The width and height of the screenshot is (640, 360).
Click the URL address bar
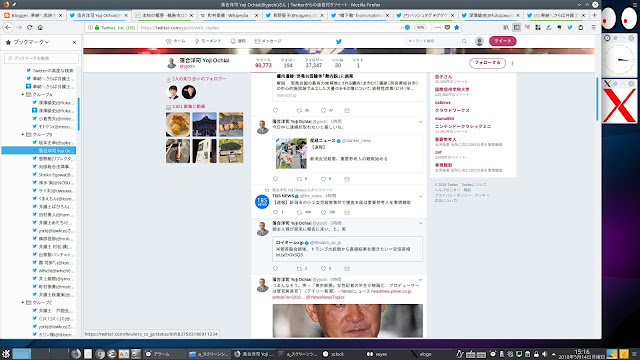pos(269,27)
